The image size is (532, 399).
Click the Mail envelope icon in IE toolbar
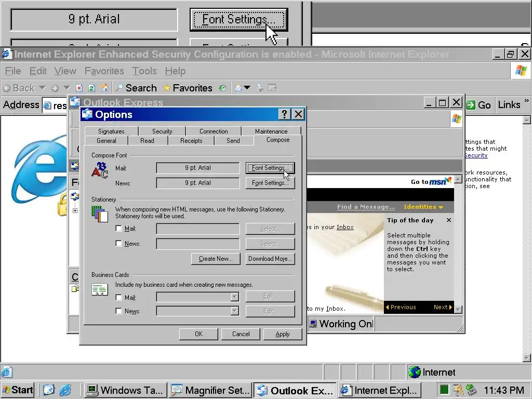pyautogui.click(x=238, y=88)
